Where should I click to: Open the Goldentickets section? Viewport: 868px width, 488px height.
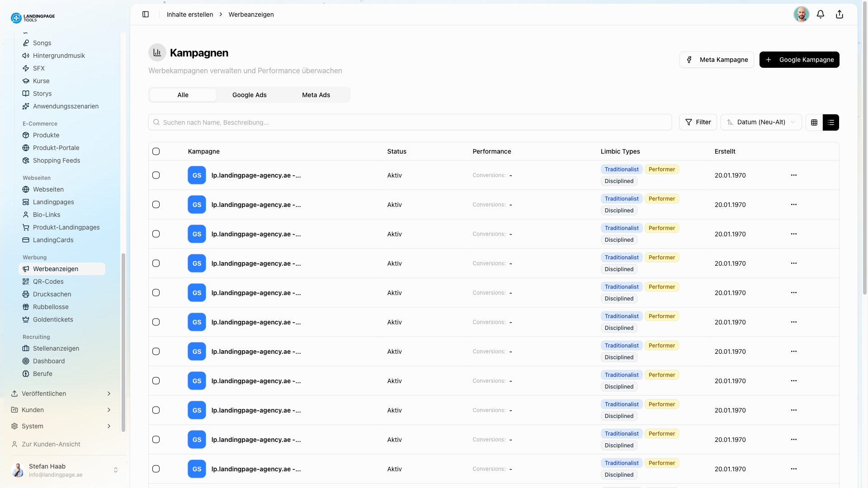tap(52, 319)
